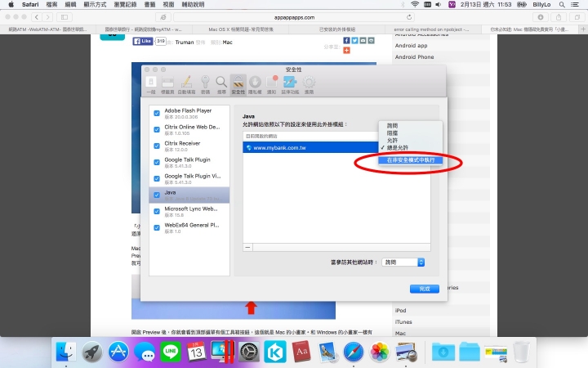Open the Safari menu in menu bar
588x368 pixels.
coord(30,5)
